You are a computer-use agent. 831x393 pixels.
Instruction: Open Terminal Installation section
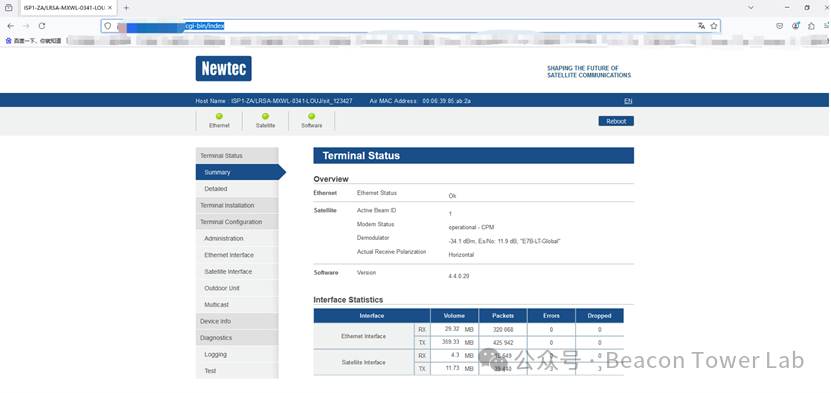click(237, 206)
